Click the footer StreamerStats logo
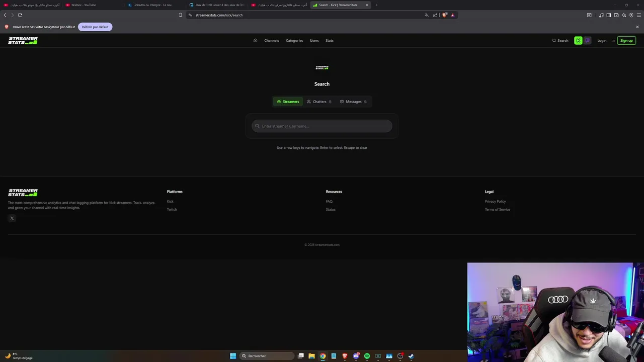The width and height of the screenshot is (644, 362). [x=23, y=193]
